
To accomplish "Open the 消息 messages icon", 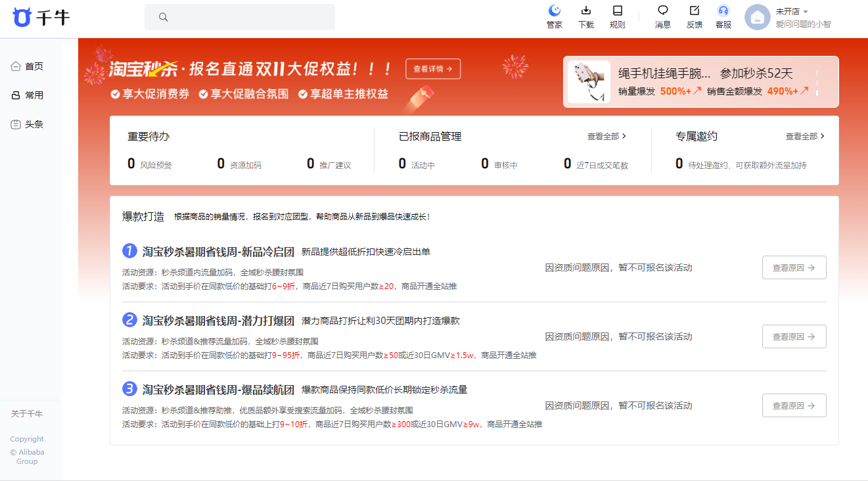I will point(663,11).
